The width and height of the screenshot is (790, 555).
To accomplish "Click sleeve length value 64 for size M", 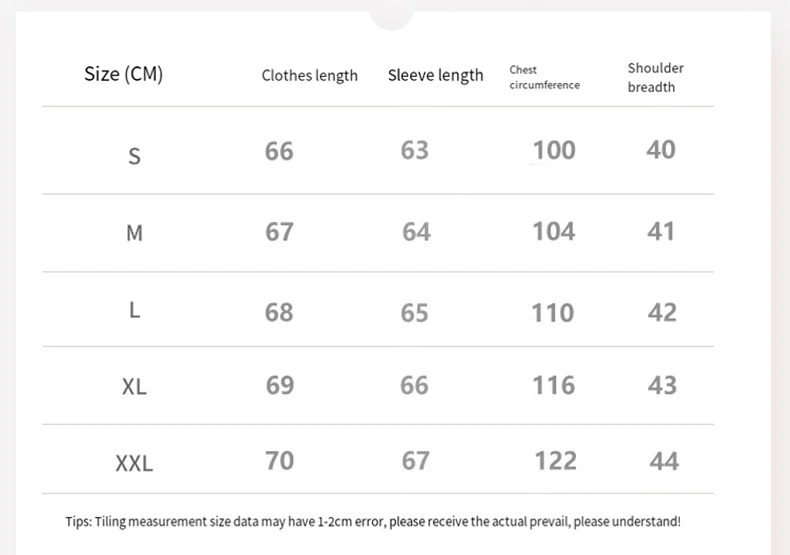I will (416, 232).
